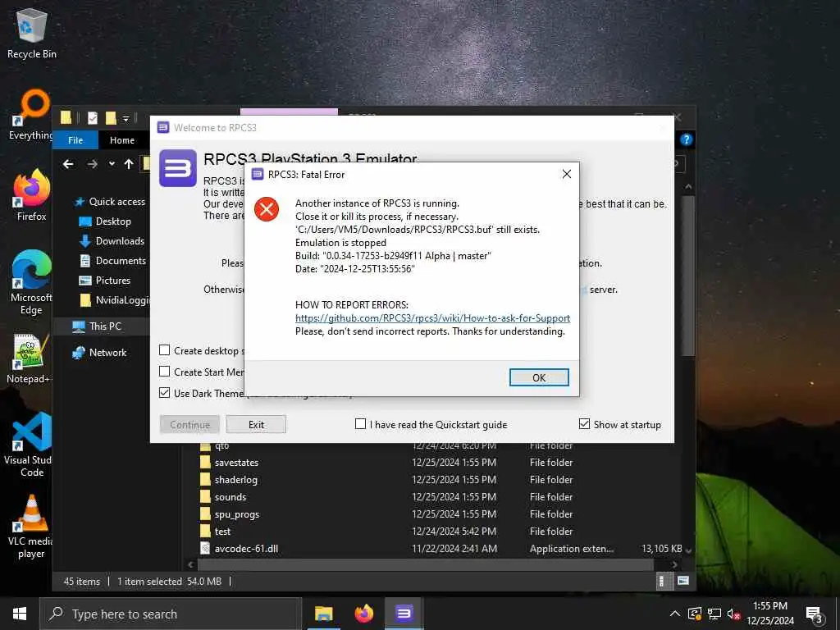Open the notification center icon
The height and width of the screenshot is (630, 840).
click(815, 615)
